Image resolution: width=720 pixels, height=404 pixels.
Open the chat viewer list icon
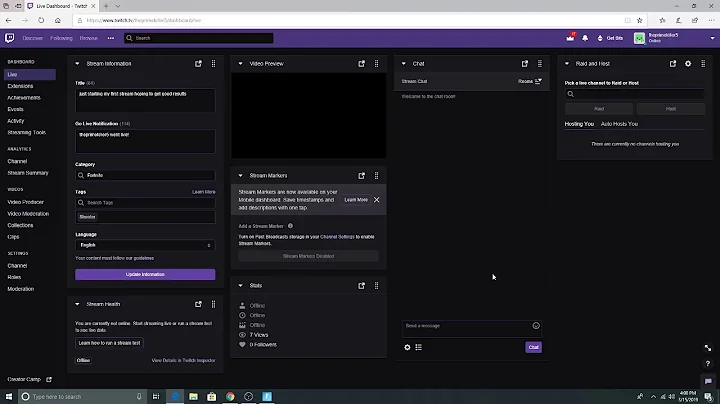[418, 347]
